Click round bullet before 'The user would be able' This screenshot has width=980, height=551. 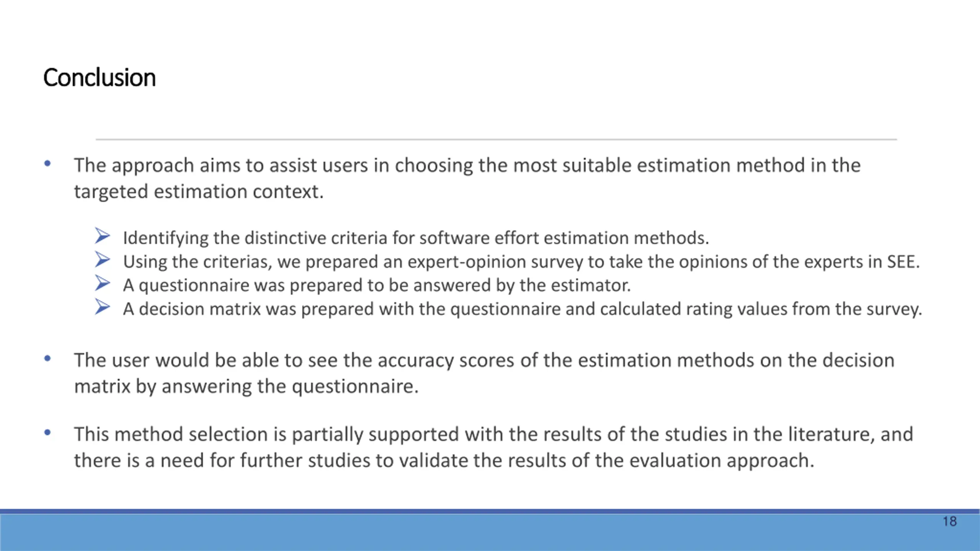(47, 359)
